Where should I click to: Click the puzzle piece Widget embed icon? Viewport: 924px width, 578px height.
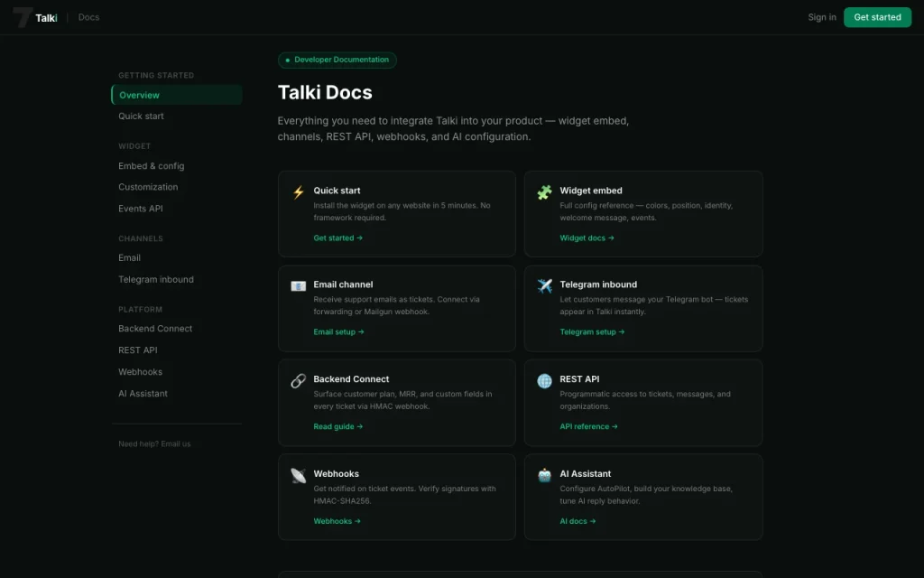544,192
